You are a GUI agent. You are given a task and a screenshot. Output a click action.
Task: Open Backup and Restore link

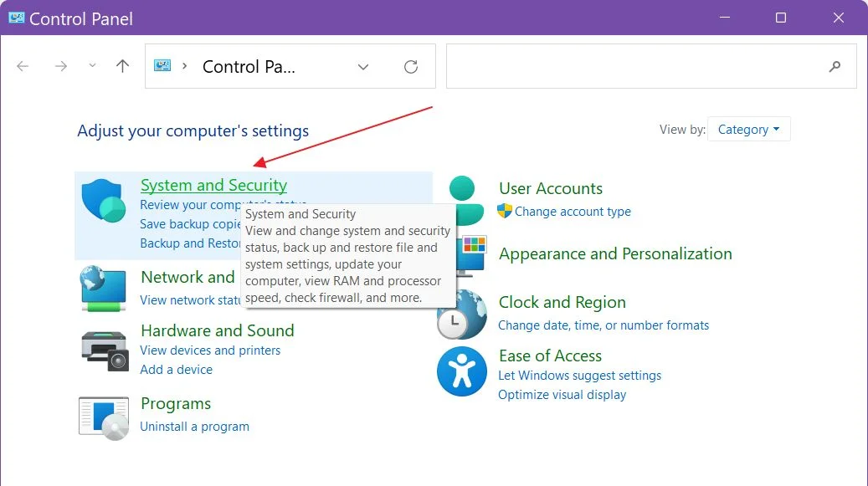click(191, 243)
